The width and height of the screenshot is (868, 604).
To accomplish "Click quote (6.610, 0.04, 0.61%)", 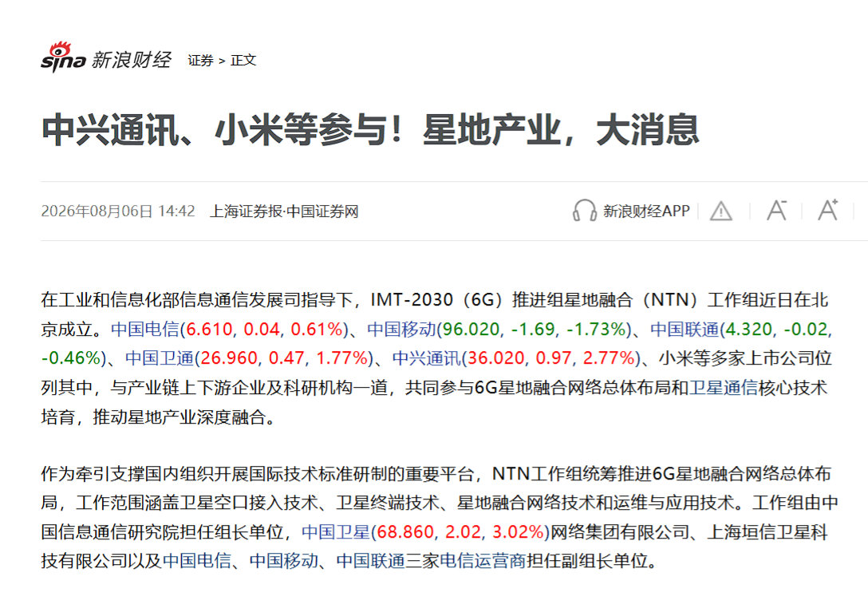I will [264, 329].
